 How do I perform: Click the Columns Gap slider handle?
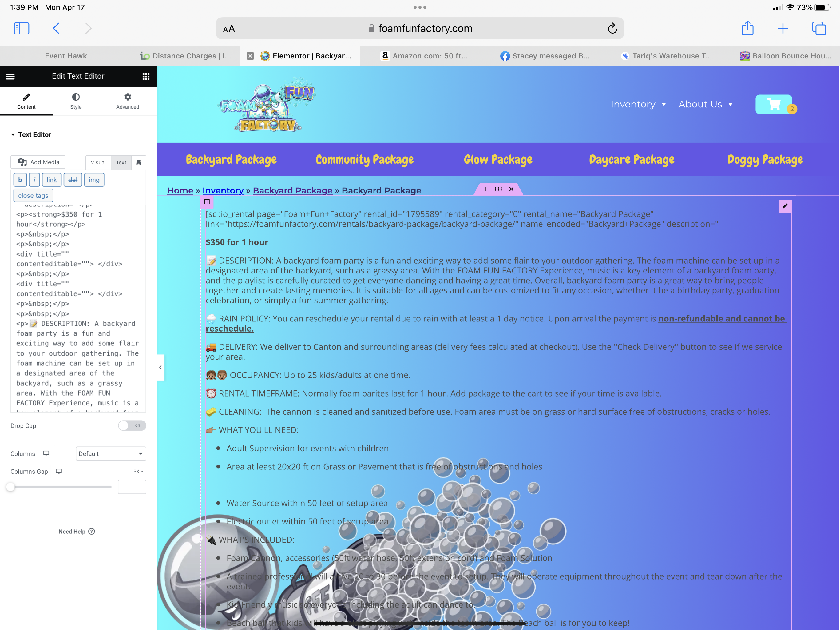(11, 487)
